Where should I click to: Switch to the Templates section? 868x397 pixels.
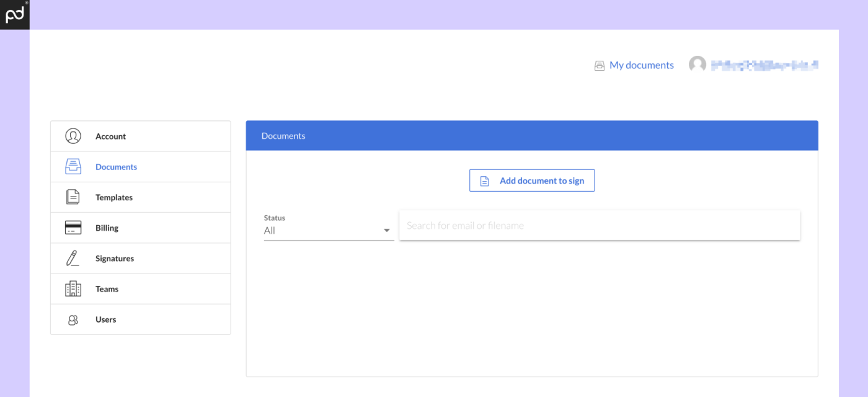[113, 197]
